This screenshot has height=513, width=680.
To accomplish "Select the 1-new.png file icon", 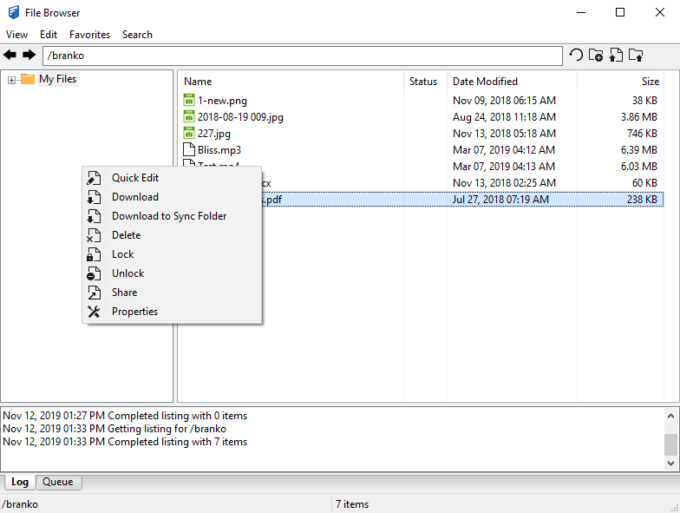I will 189,100.
